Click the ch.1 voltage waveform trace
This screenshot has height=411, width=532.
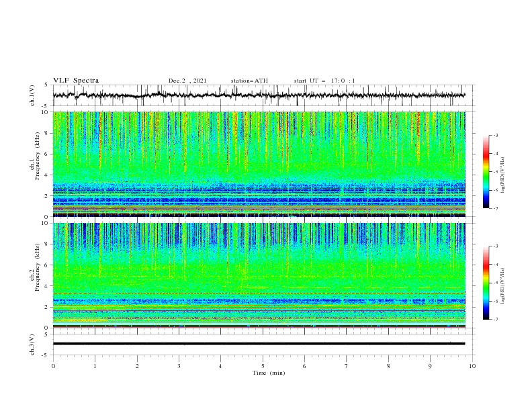click(259, 95)
